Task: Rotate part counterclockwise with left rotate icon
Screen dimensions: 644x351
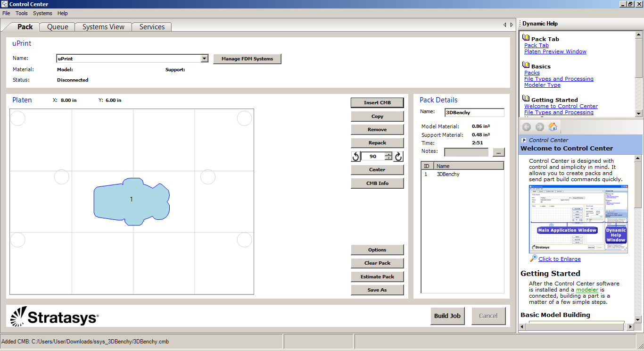Action: click(356, 156)
